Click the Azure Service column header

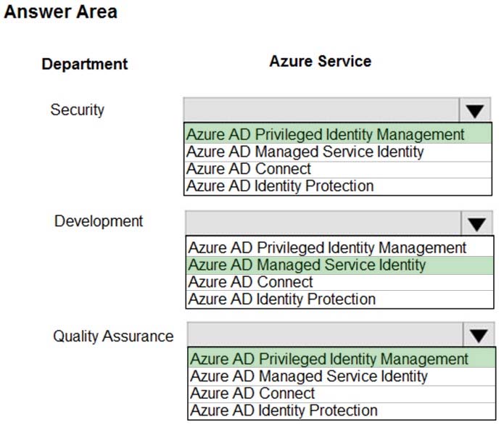[320, 61]
